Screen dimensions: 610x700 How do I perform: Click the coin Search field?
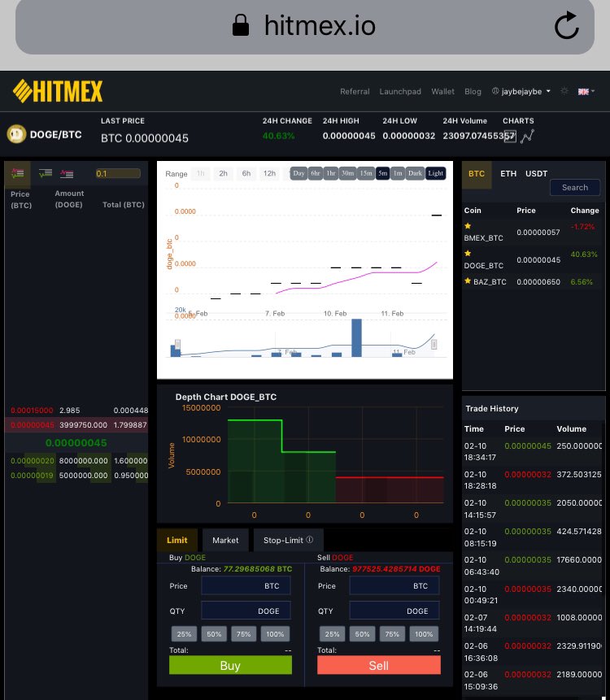pyautogui.click(x=575, y=188)
